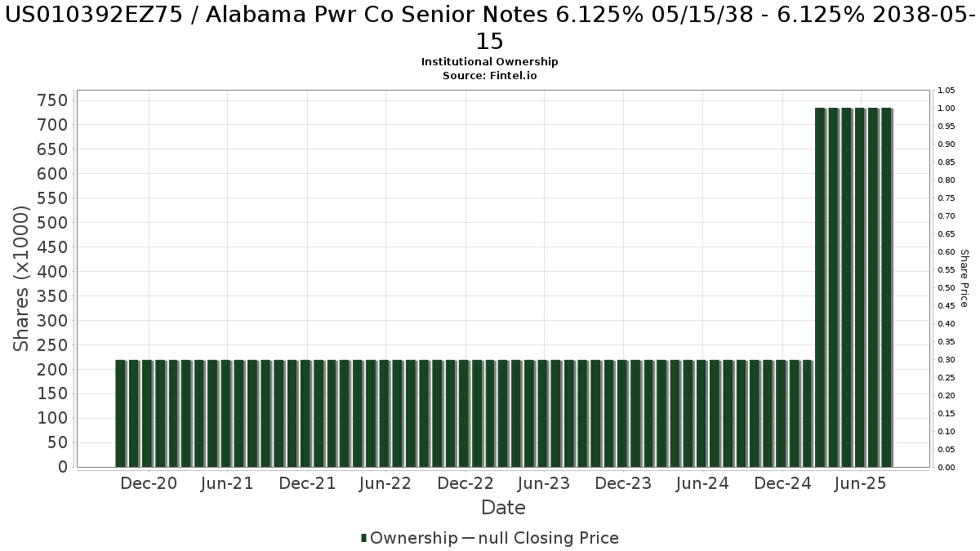Click the Jun-23 date axis label
This screenshot has width=980, height=551.
(x=544, y=483)
